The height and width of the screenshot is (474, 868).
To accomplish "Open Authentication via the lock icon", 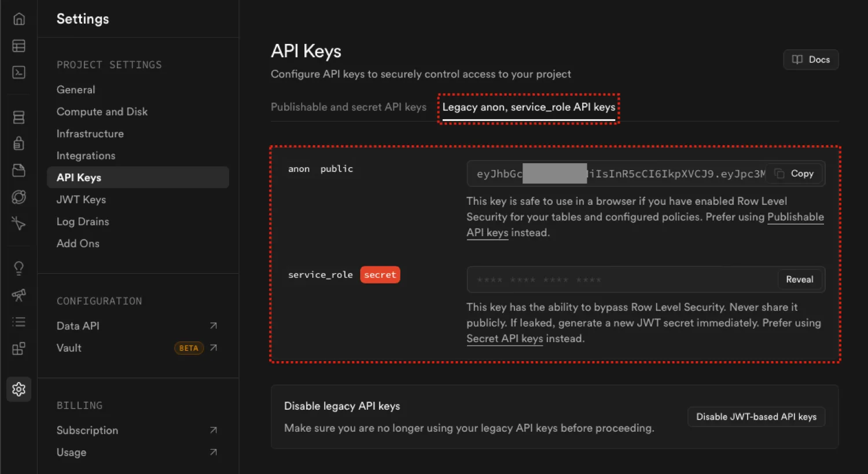I will [19, 143].
